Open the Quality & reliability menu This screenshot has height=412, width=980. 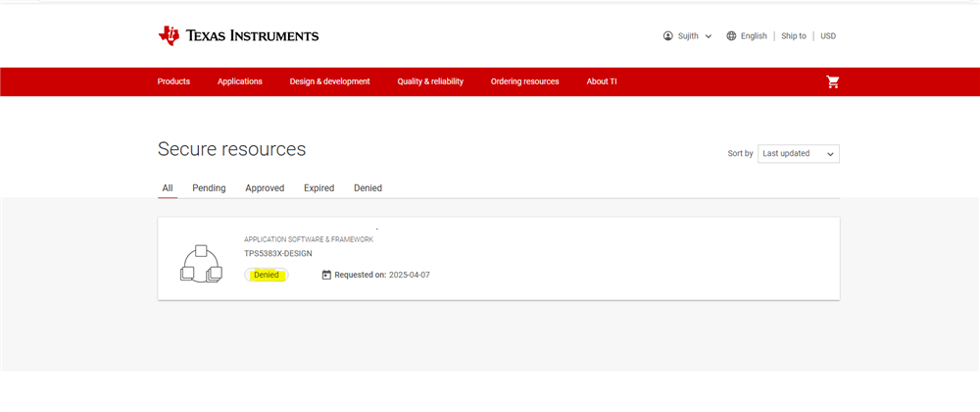pyautogui.click(x=430, y=81)
